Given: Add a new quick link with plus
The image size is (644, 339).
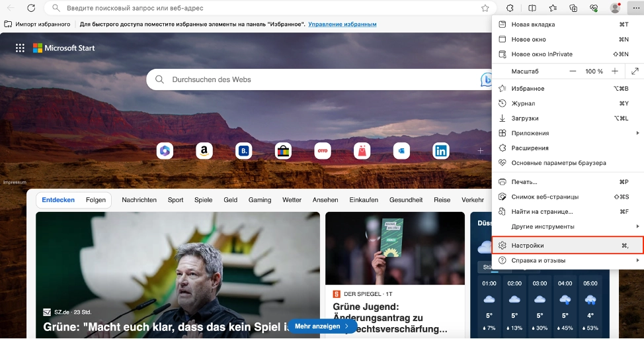Looking at the screenshot, I should coord(480,151).
